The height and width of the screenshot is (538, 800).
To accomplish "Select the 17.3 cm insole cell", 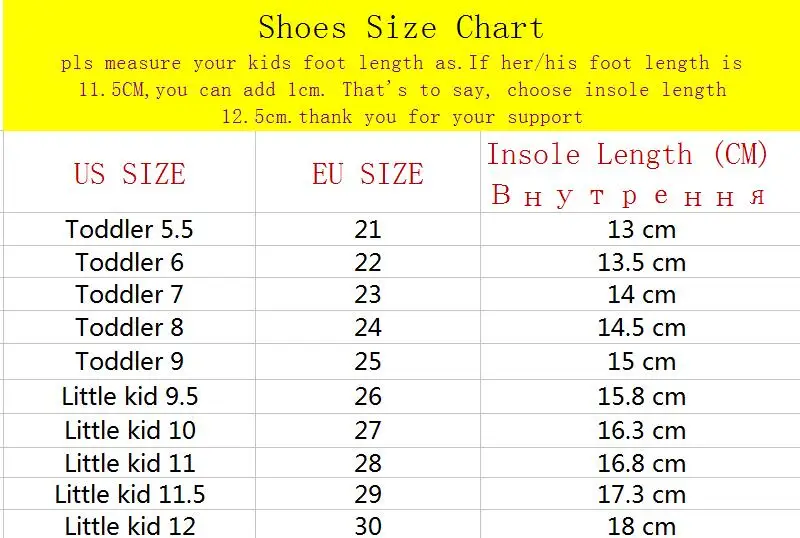I will (x=640, y=494).
